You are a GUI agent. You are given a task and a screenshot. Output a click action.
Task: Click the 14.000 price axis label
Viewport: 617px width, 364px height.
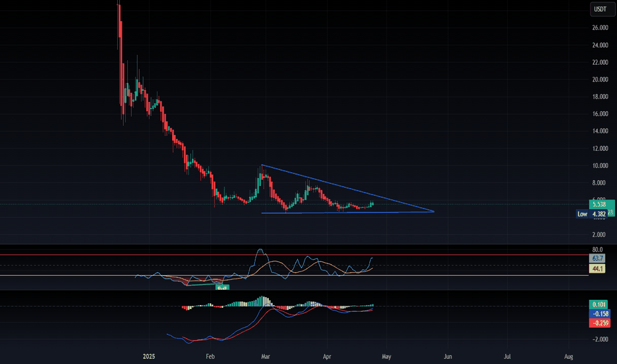pyautogui.click(x=600, y=131)
